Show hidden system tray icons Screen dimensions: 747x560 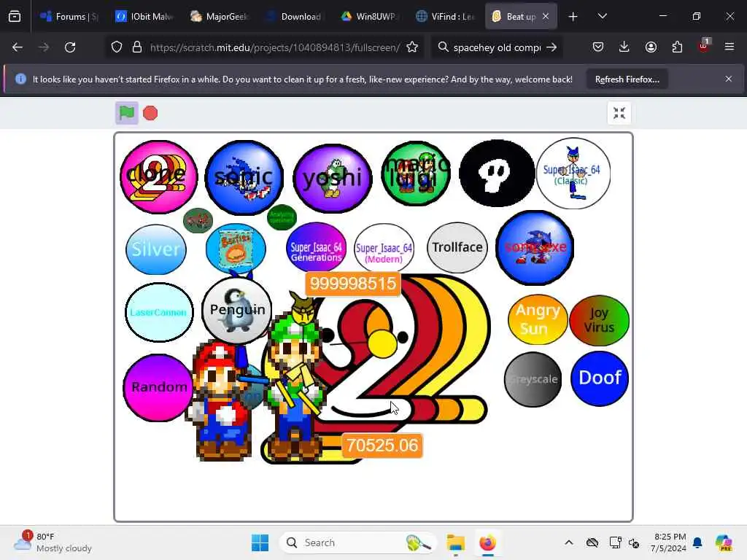pyautogui.click(x=569, y=542)
